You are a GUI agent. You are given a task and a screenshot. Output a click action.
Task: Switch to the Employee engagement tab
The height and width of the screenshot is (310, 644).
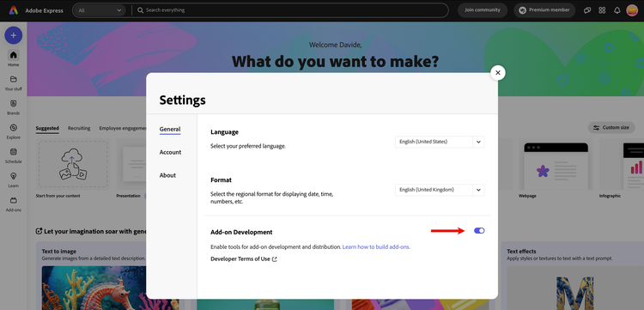[123, 128]
